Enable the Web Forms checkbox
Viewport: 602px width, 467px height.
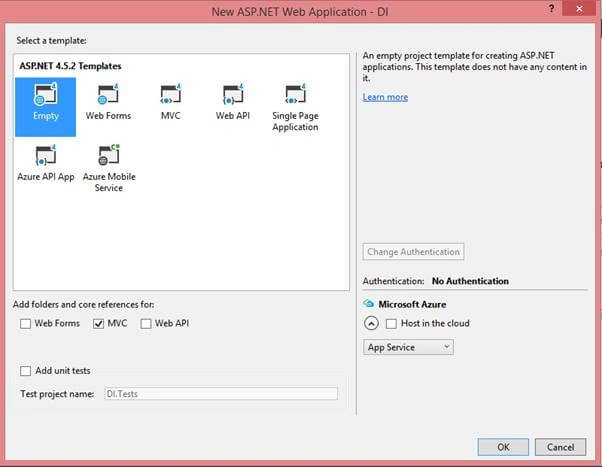click(25, 324)
